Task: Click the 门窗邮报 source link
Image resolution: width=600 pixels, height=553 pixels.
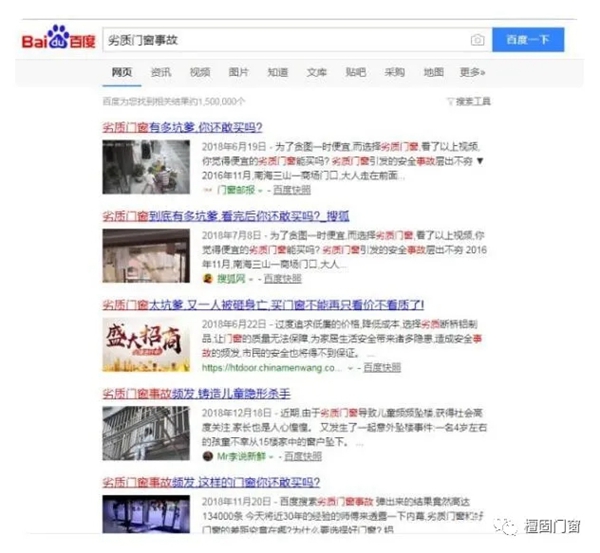Action: [236, 190]
